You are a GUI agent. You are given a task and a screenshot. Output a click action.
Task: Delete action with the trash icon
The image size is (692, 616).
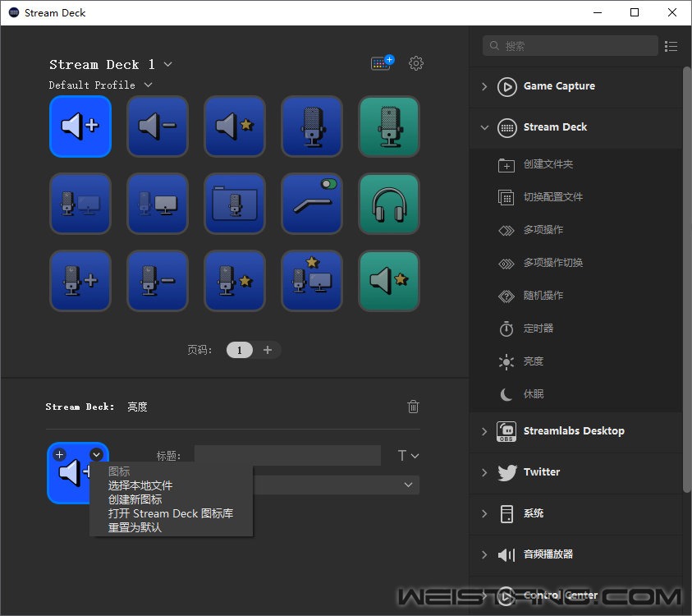pyautogui.click(x=413, y=407)
